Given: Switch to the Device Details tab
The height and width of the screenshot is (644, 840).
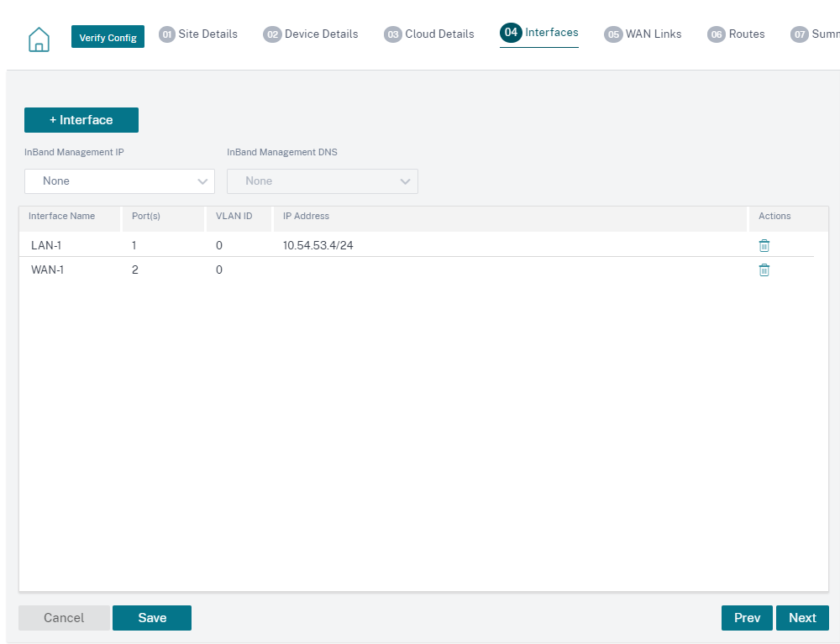Looking at the screenshot, I should coord(322,34).
